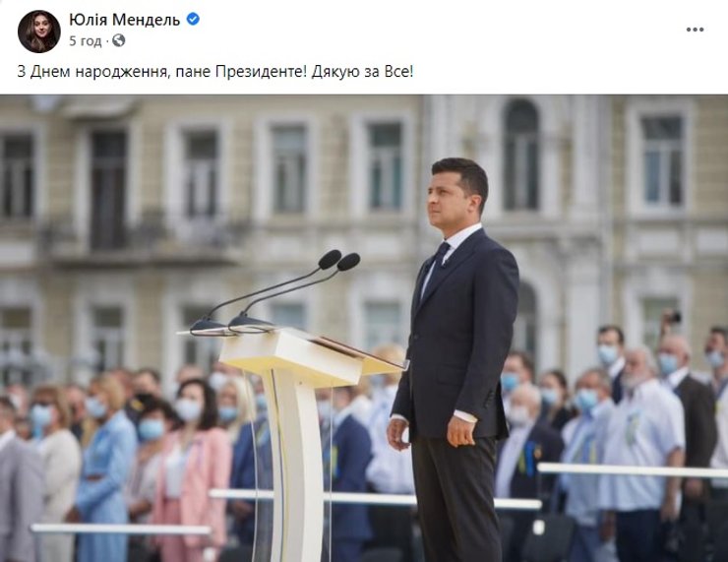Open the author name link Юлія Мендель

[x=124, y=20]
